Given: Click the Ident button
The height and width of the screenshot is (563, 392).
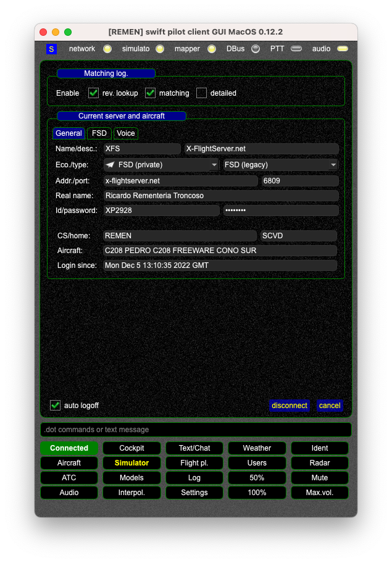Looking at the screenshot, I should (x=320, y=448).
